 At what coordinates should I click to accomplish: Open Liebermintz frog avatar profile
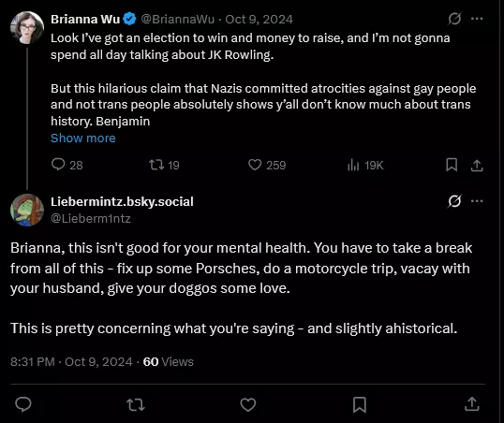[27, 210]
